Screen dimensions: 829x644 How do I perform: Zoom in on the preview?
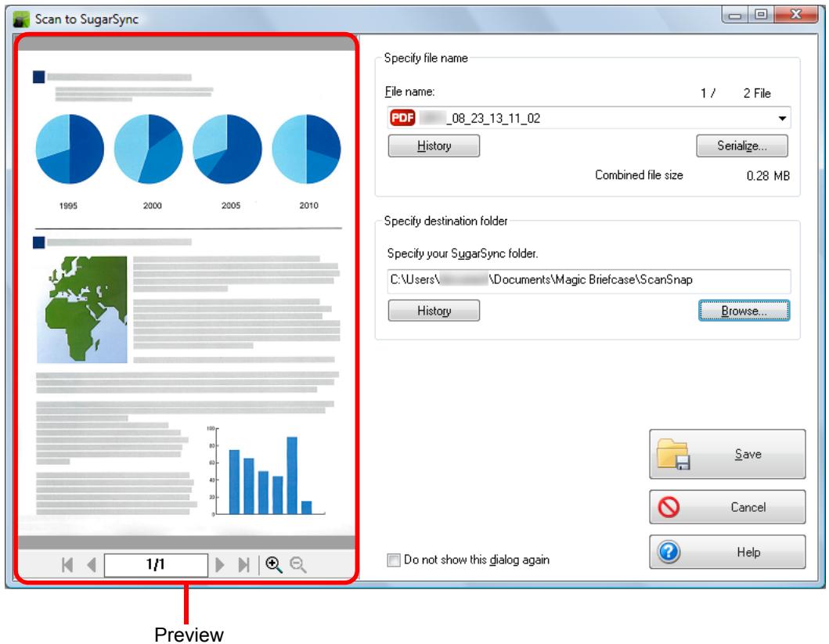pyautogui.click(x=273, y=565)
